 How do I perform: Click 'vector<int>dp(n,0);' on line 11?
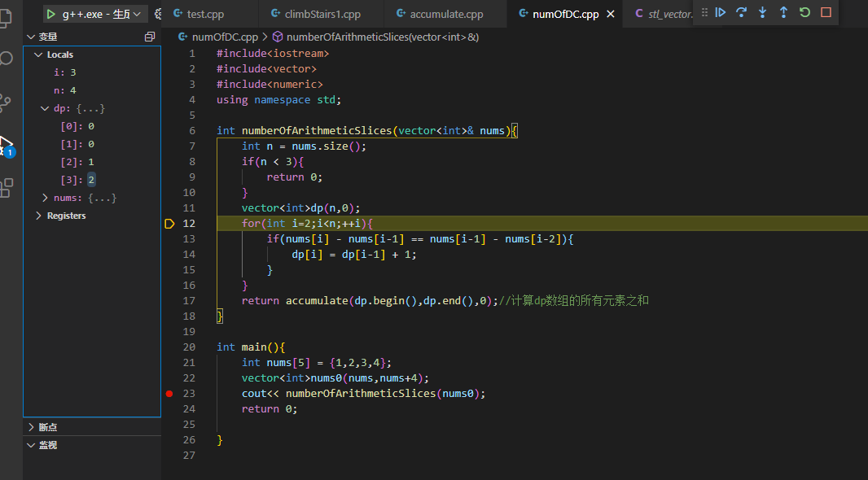[300, 208]
